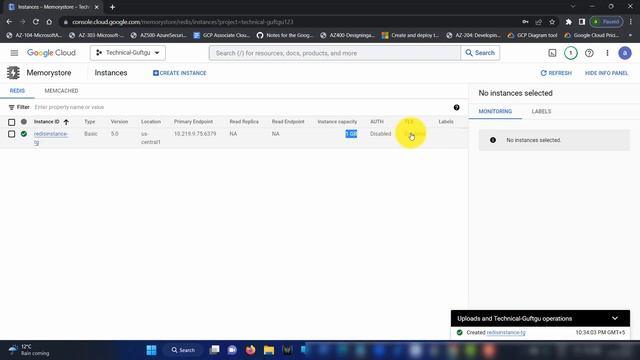Screen dimensions: 640x360
Task: Open the browser side panel icon
Action: pos(582,22)
